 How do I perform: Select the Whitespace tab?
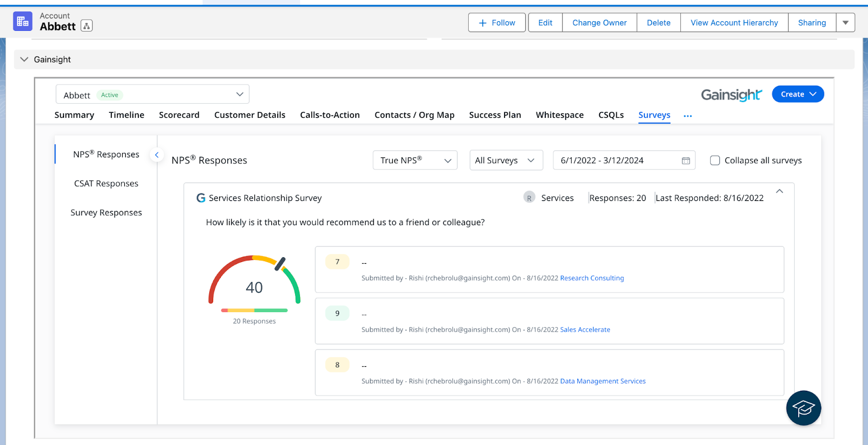pos(560,115)
